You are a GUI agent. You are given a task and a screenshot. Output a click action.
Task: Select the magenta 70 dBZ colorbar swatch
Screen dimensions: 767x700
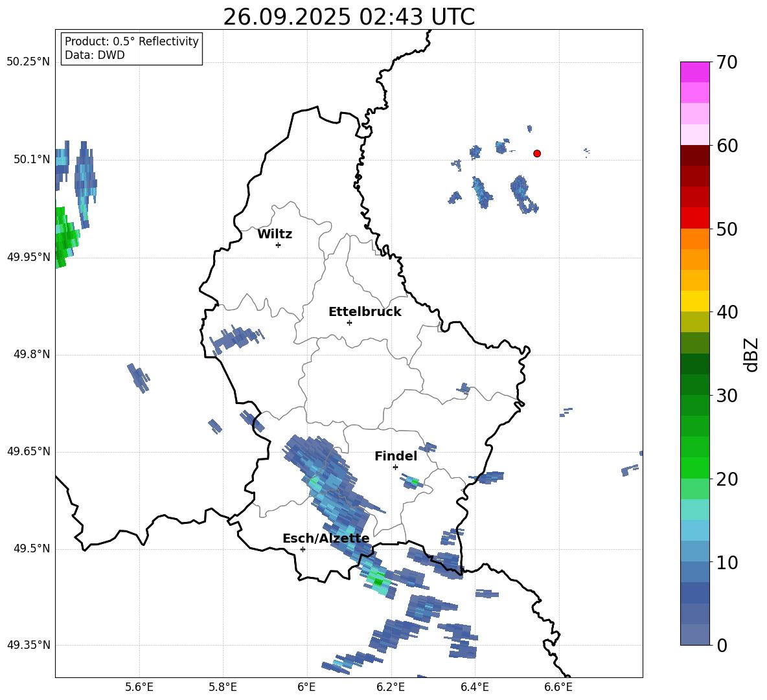(694, 72)
